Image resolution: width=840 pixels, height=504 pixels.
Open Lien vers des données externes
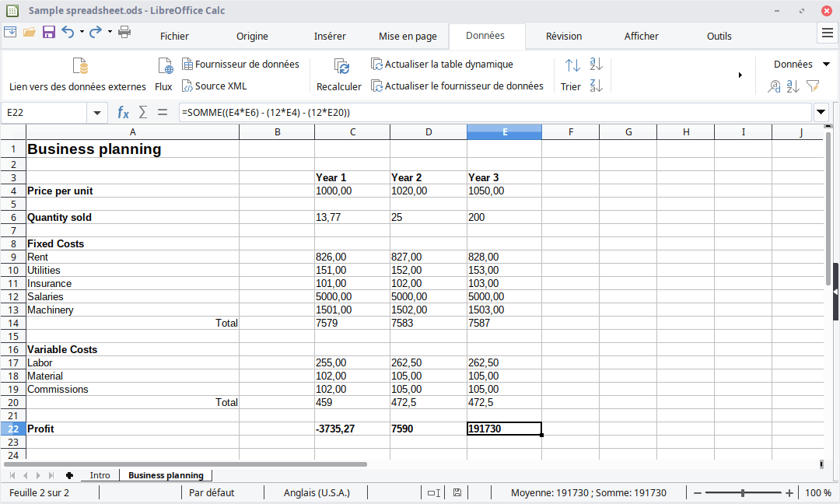78,75
